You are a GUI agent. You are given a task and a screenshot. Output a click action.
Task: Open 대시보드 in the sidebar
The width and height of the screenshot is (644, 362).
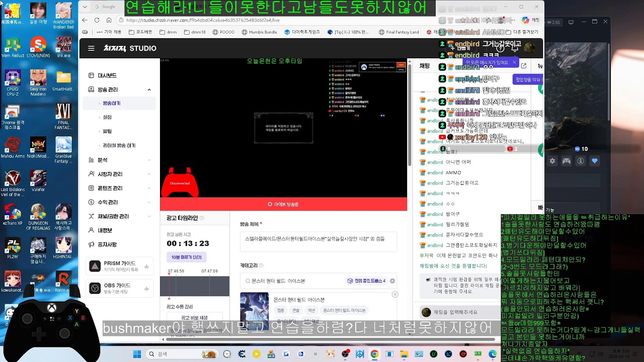[x=107, y=75]
